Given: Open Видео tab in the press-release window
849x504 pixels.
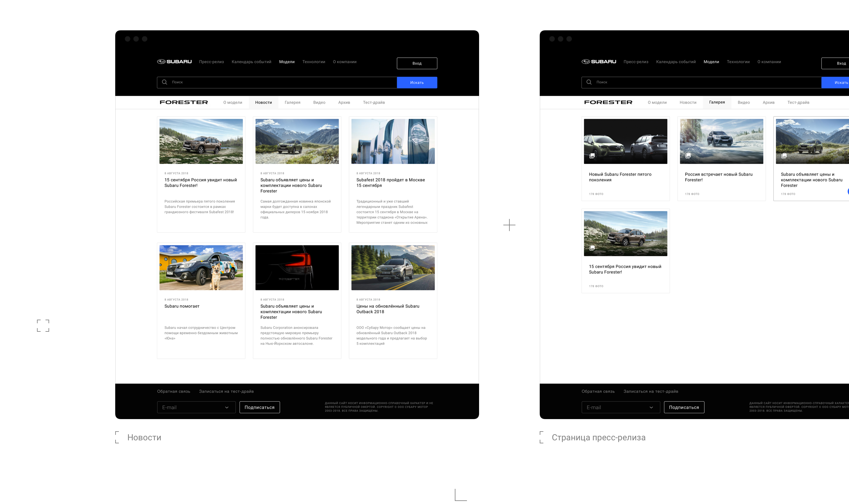Looking at the screenshot, I should (744, 102).
